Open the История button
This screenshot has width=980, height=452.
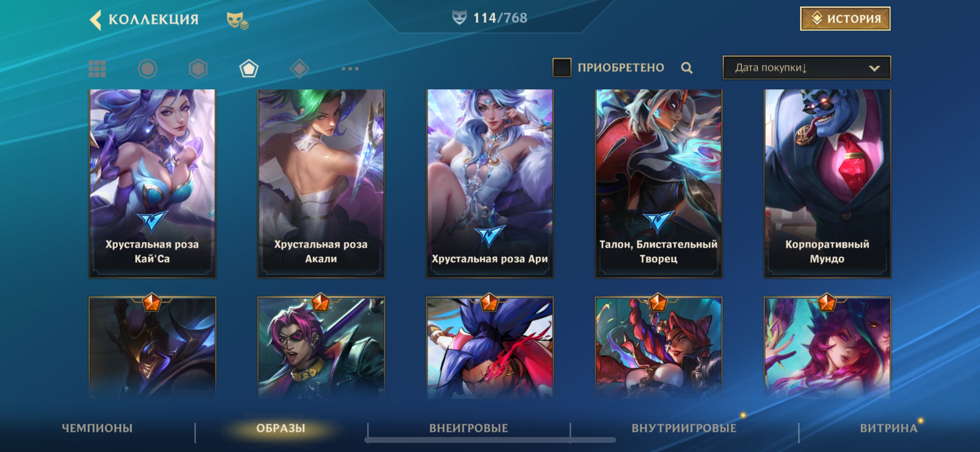pos(845,18)
